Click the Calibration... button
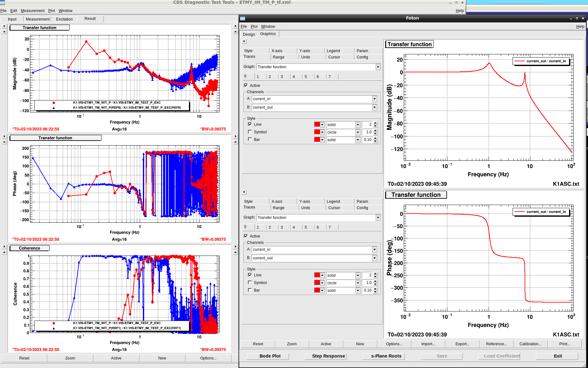Screen dimensions: 588x368 pos(530,344)
